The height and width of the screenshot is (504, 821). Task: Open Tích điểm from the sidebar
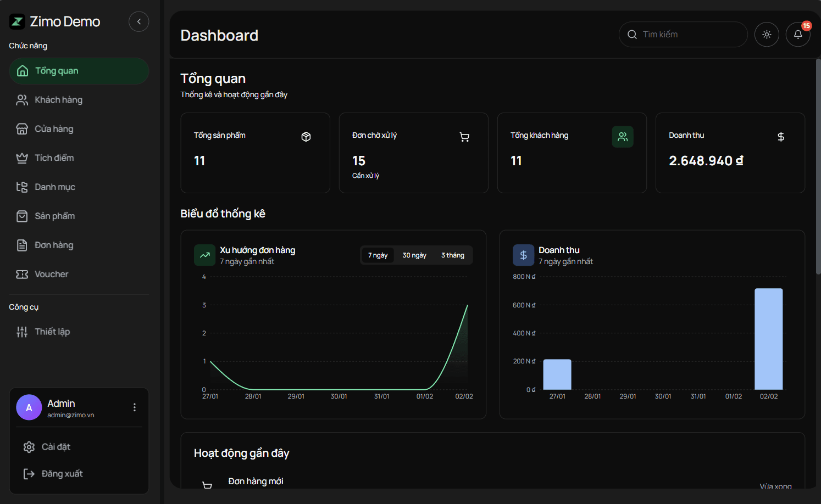pos(54,158)
